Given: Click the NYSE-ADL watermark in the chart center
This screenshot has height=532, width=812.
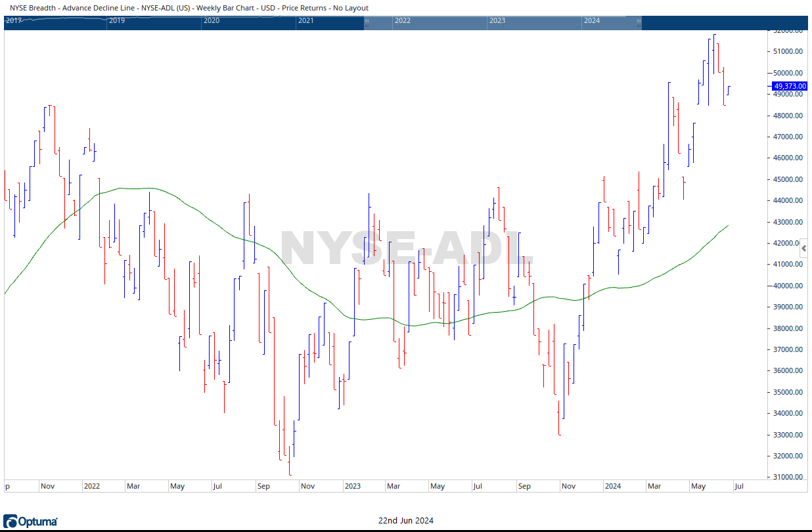Looking at the screenshot, I should (x=406, y=248).
